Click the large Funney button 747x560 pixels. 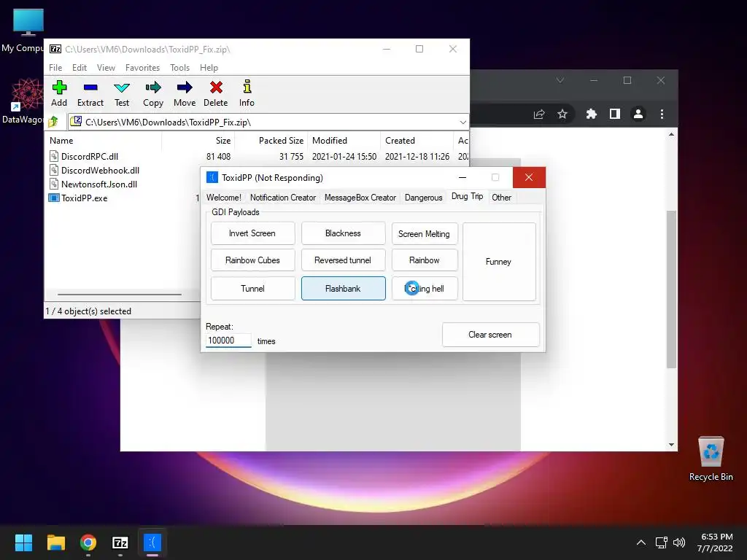(499, 262)
